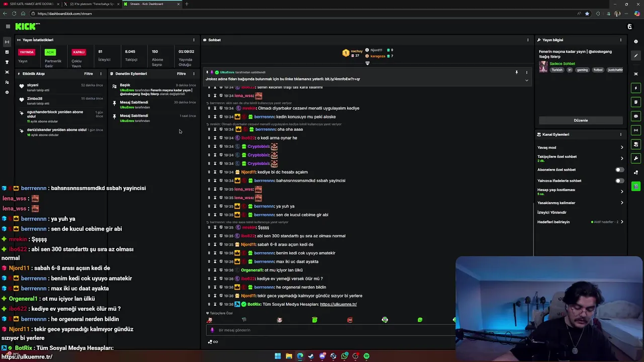Open Steam from the Windows taskbar
The width and height of the screenshot is (644, 362).
(x=311, y=356)
